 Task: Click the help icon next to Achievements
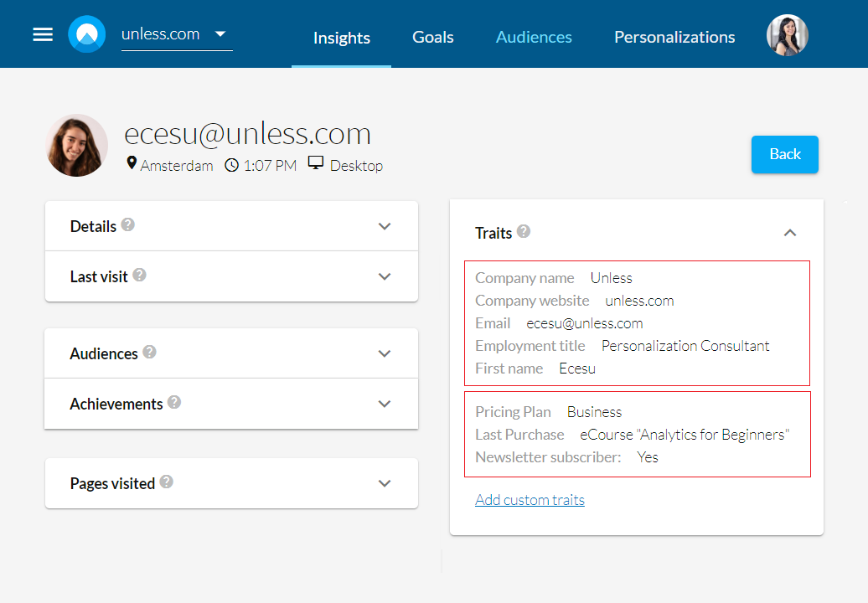tap(174, 402)
